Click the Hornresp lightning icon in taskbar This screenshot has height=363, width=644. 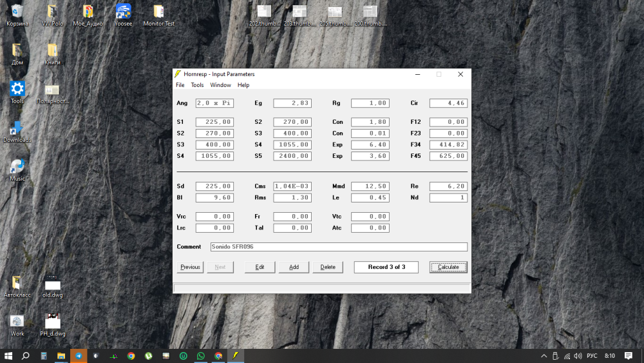pyautogui.click(x=235, y=356)
